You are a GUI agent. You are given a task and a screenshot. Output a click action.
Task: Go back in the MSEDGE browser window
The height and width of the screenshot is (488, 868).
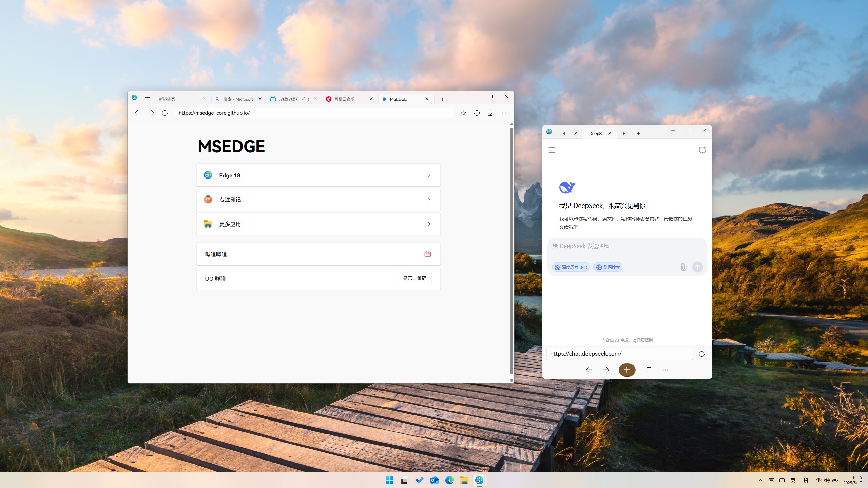point(137,113)
